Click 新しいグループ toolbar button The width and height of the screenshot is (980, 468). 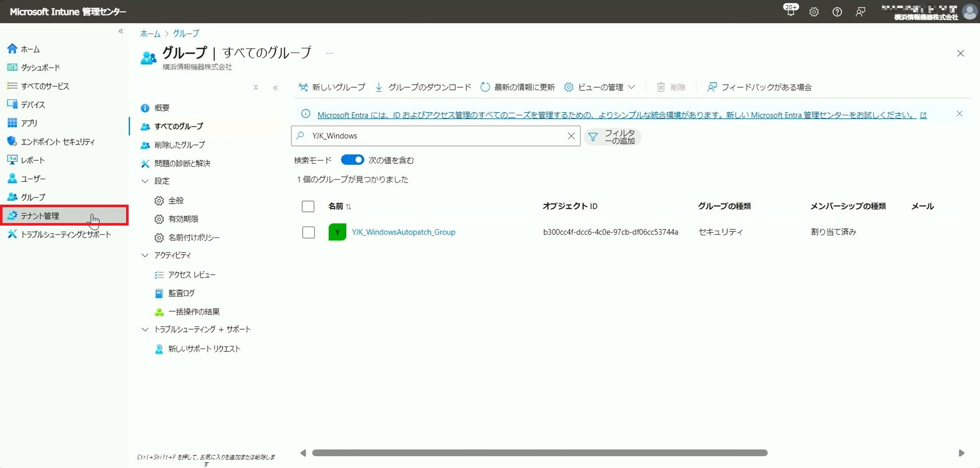click(x=332, y=87)
